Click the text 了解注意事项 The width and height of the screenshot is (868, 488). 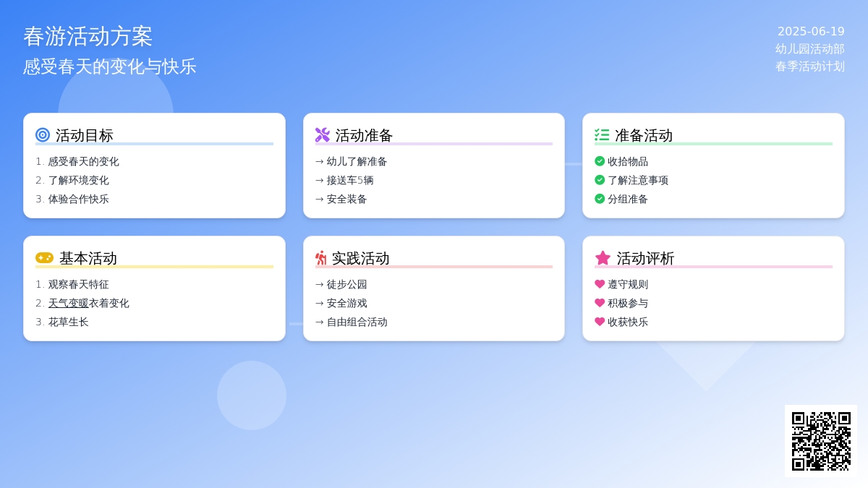point(638,180)
